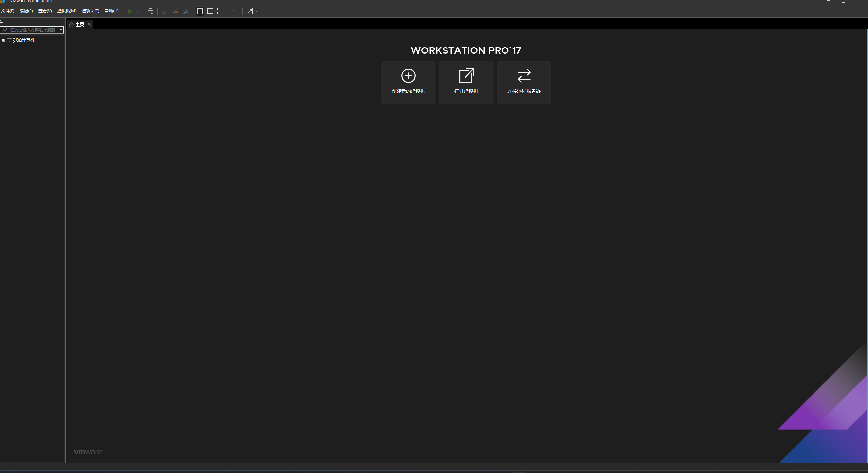Click the green power on play button
Screen dimensions: 868x473
130,11
